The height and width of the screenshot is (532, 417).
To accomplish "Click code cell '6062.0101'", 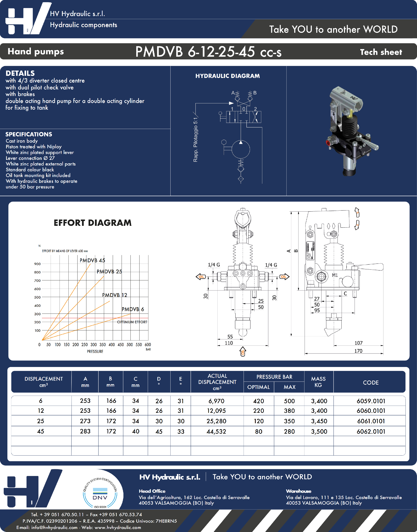I will 371,431.
